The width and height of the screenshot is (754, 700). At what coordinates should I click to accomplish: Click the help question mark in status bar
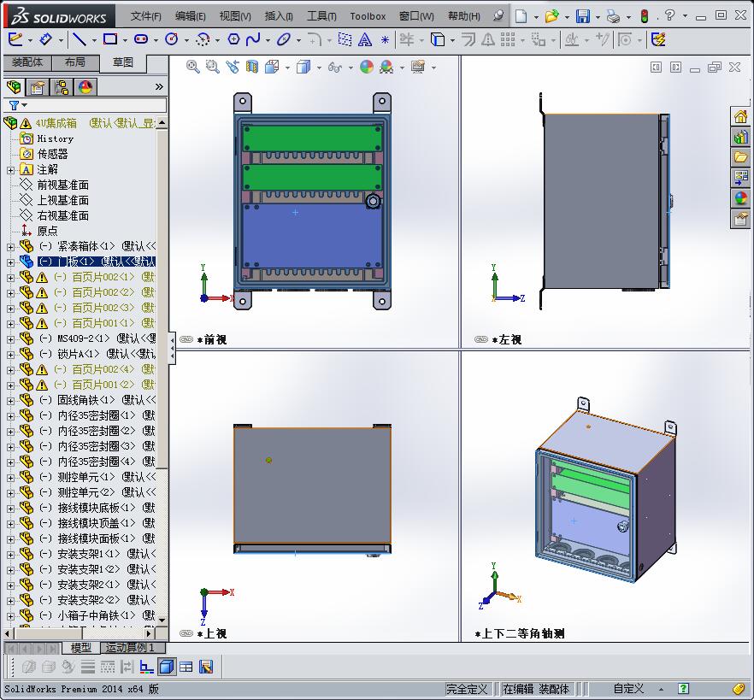[x=683, y=689]
